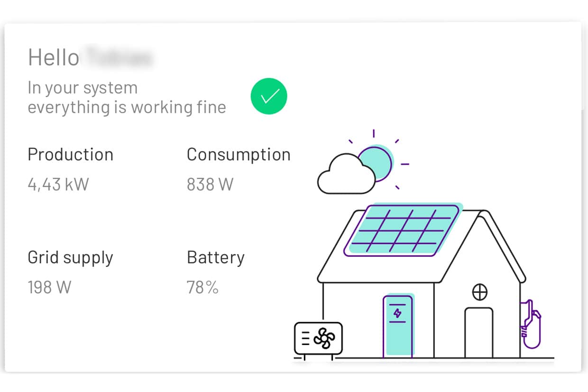Click the lightning bolt symbol on the door
Image resolution: width=588 pixels, height=392 pixels.
(397, 313)
